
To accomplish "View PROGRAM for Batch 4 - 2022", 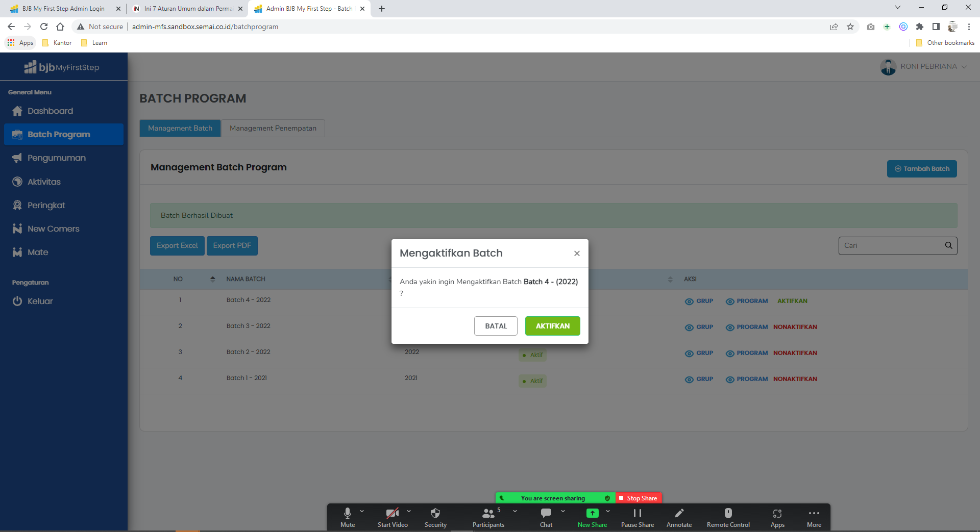I will tap(747, 301).
